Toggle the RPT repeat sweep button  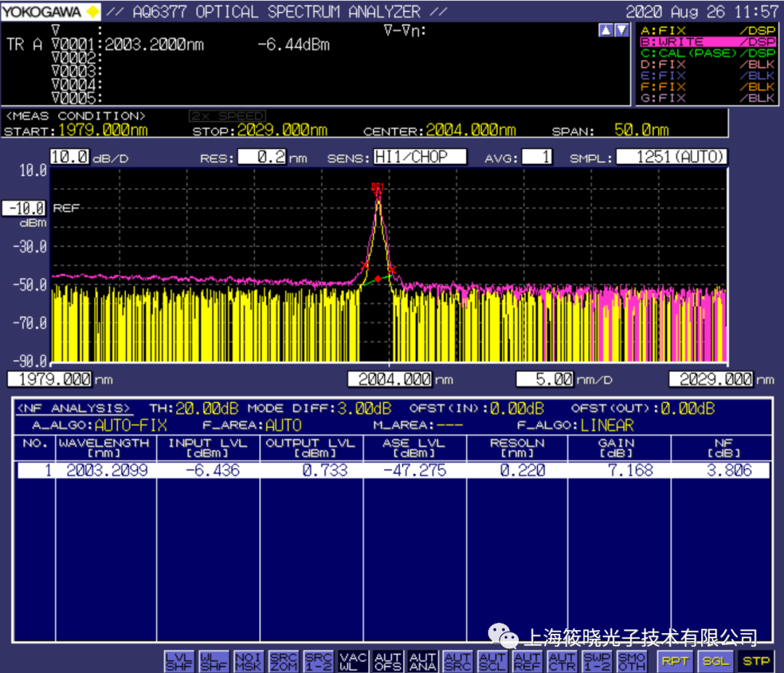[x=674, y=661]
